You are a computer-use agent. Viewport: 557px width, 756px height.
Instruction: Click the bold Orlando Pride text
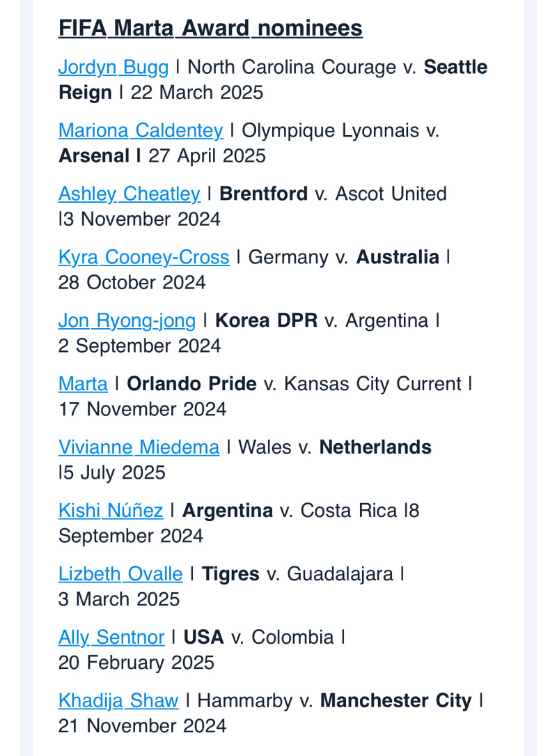pos(191,384)
